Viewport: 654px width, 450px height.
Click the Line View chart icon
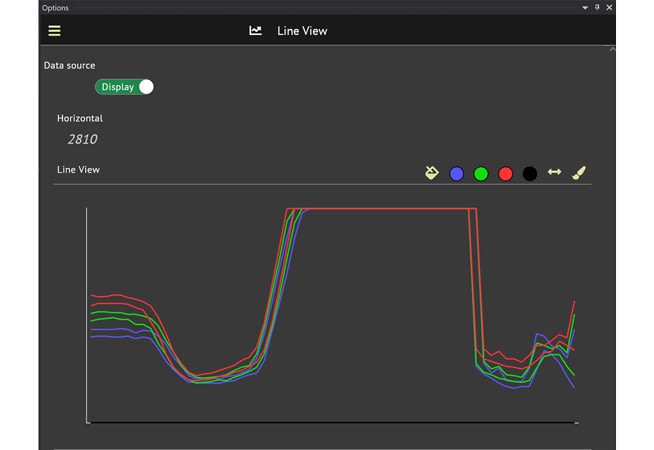(256, 31)
